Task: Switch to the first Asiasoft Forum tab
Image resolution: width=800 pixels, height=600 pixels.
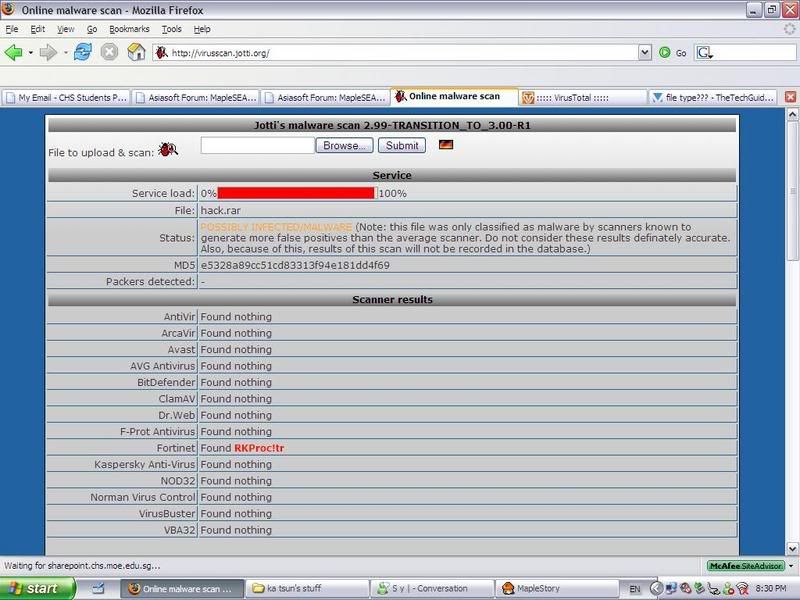Action: pos(196,97)
